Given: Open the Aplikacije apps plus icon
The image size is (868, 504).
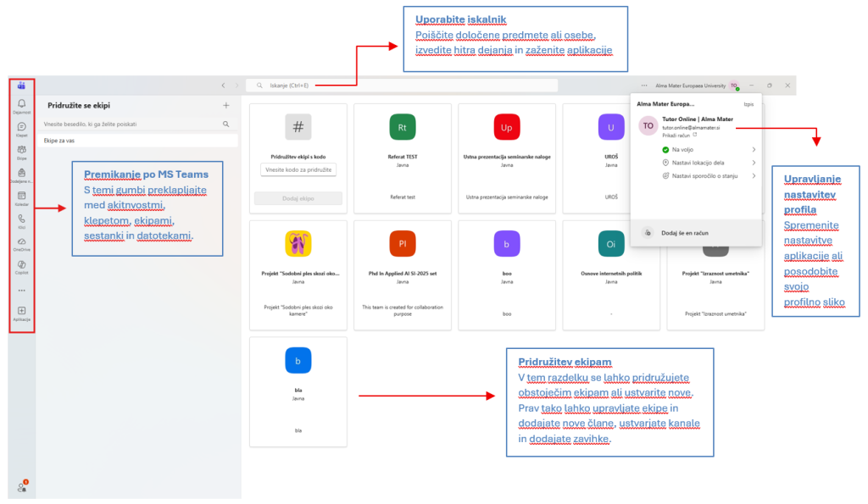Looking at the screenshot, I should [21, 310].
